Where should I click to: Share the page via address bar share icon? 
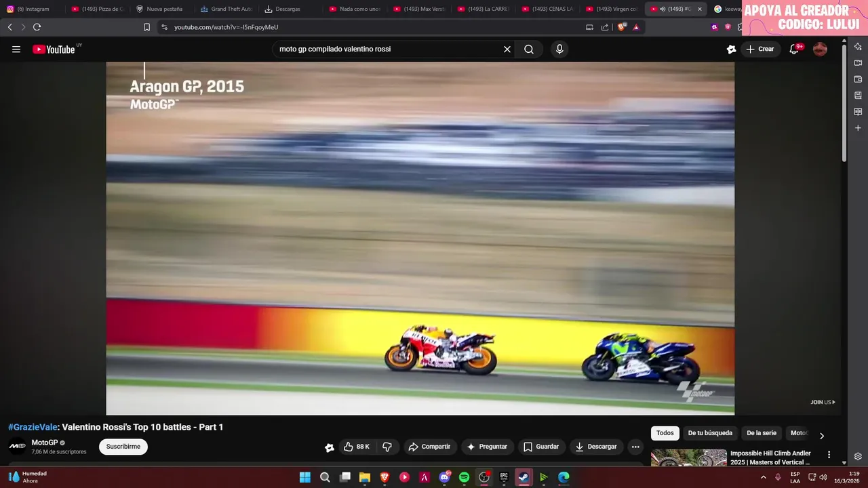coord(605,27)
